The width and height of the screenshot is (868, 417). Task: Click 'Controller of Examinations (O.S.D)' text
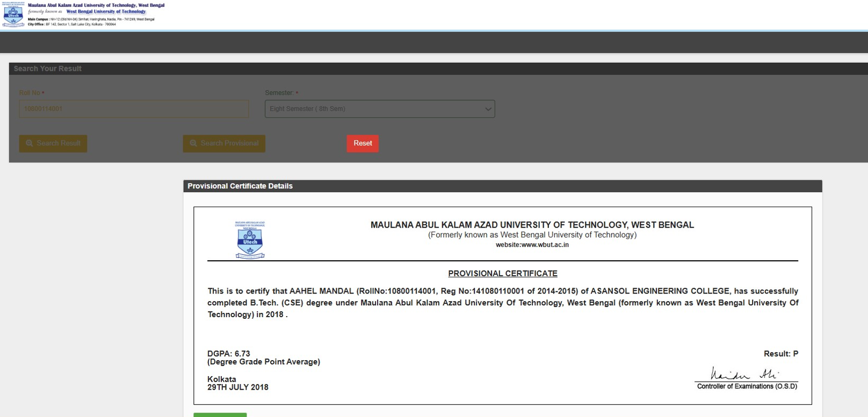pos(747,386)
